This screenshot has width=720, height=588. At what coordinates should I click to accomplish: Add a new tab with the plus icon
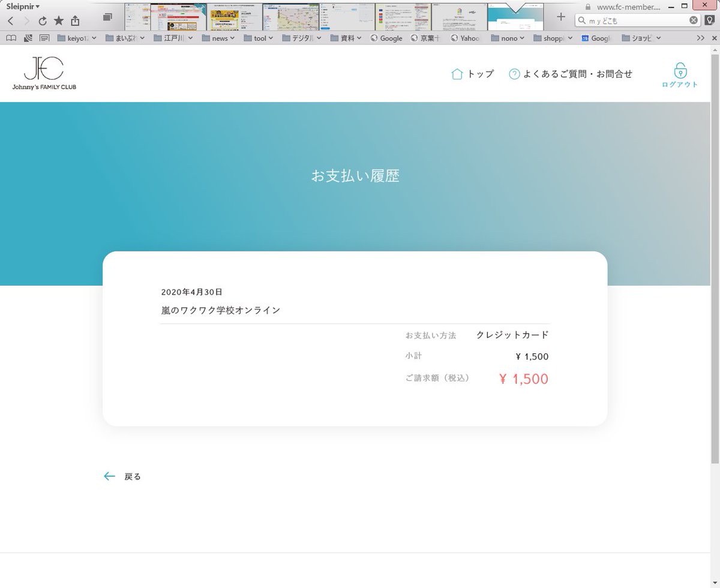click(x=561, y=17)
